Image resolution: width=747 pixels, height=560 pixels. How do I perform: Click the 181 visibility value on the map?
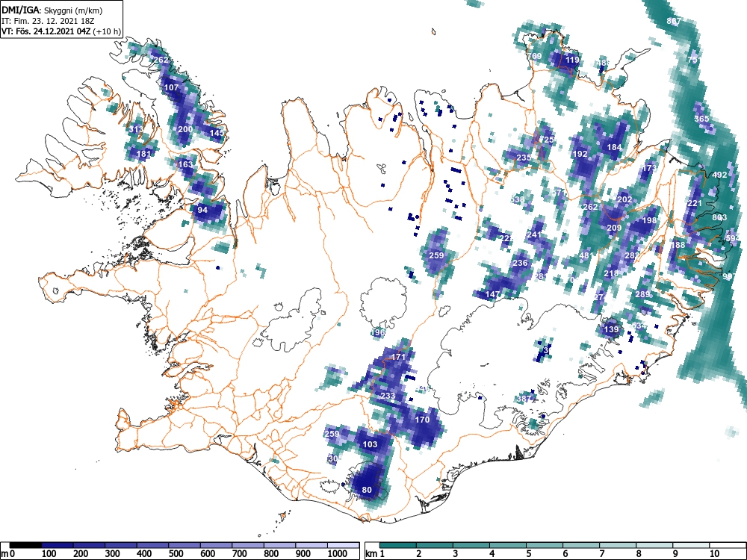pyautogui.click(x=143, y=153)
